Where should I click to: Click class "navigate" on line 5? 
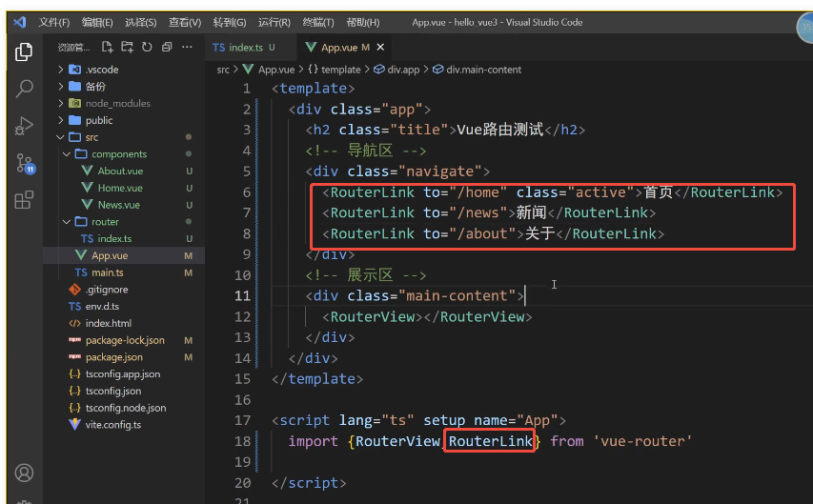pyautogui.click(x=439, y=171)
